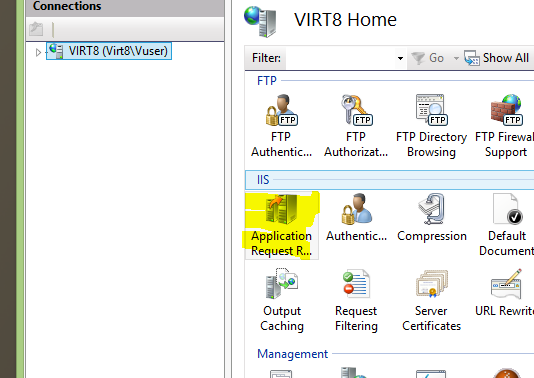Collapse the FTP group header

click(267, 81)
